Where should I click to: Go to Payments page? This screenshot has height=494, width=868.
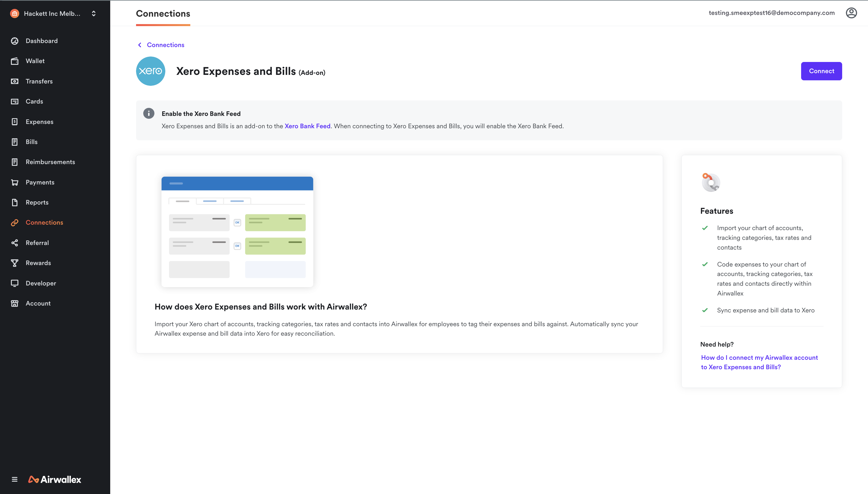pos(40,182)
